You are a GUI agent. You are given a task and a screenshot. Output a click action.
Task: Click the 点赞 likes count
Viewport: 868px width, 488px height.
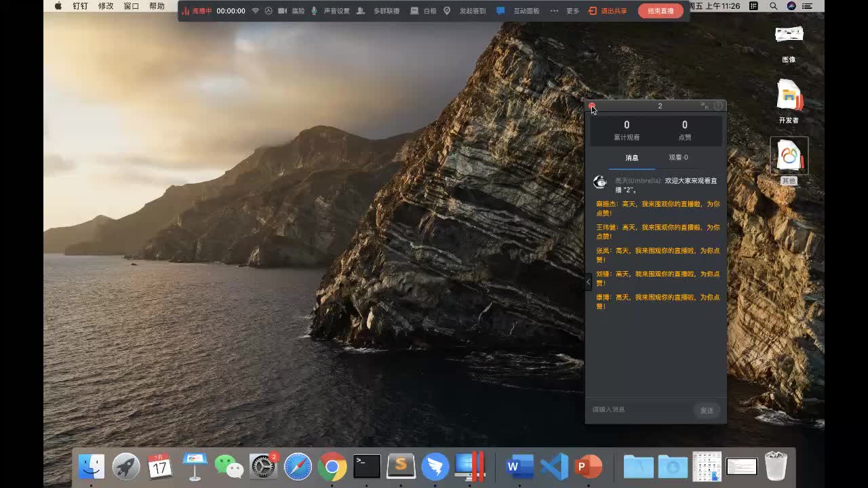(685, 130)
